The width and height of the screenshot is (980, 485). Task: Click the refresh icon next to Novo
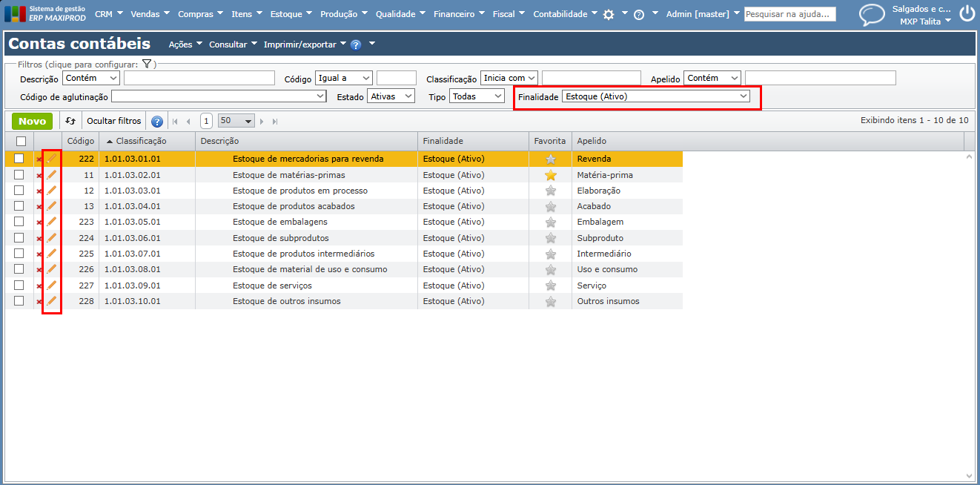[70, 121]
